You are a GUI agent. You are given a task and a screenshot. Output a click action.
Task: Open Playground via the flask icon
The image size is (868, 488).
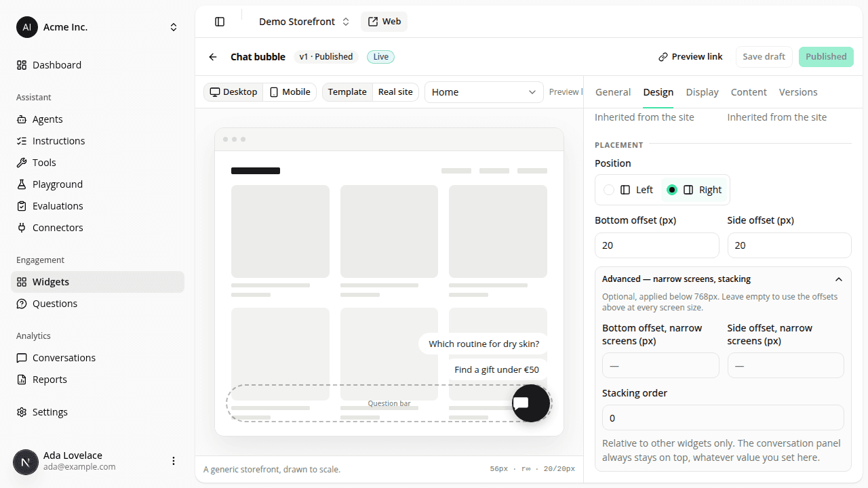point(22,184)
